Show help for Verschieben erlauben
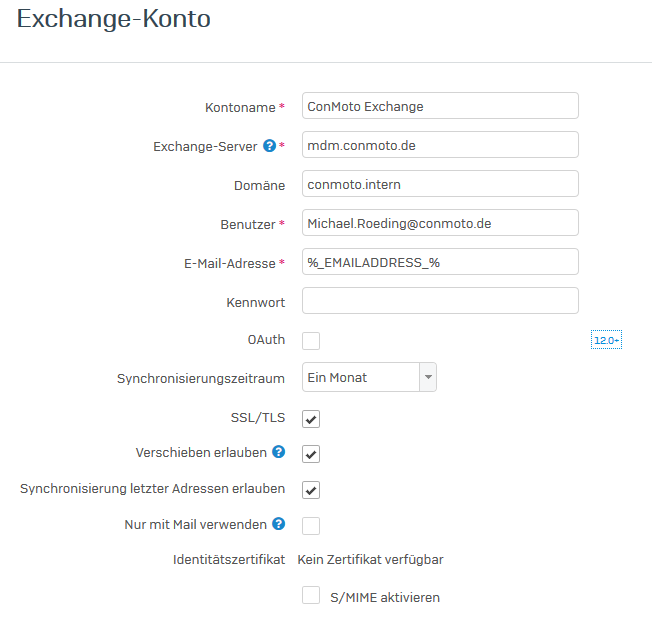 (279, 452)
